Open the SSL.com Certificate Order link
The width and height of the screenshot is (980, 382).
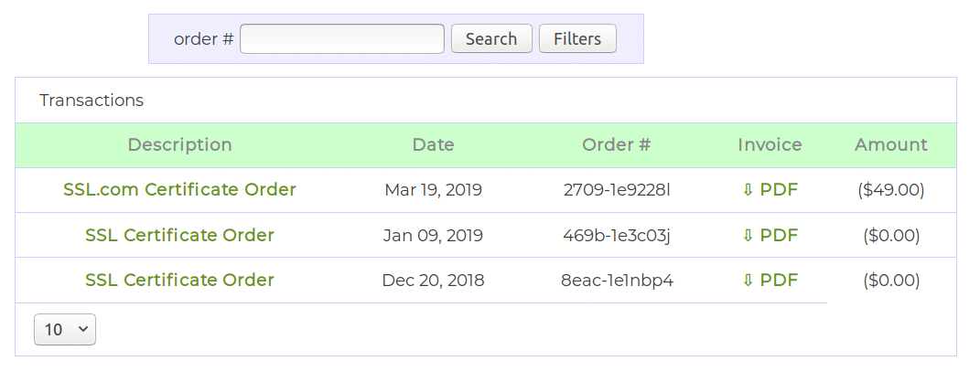click(x=179, y=190)
